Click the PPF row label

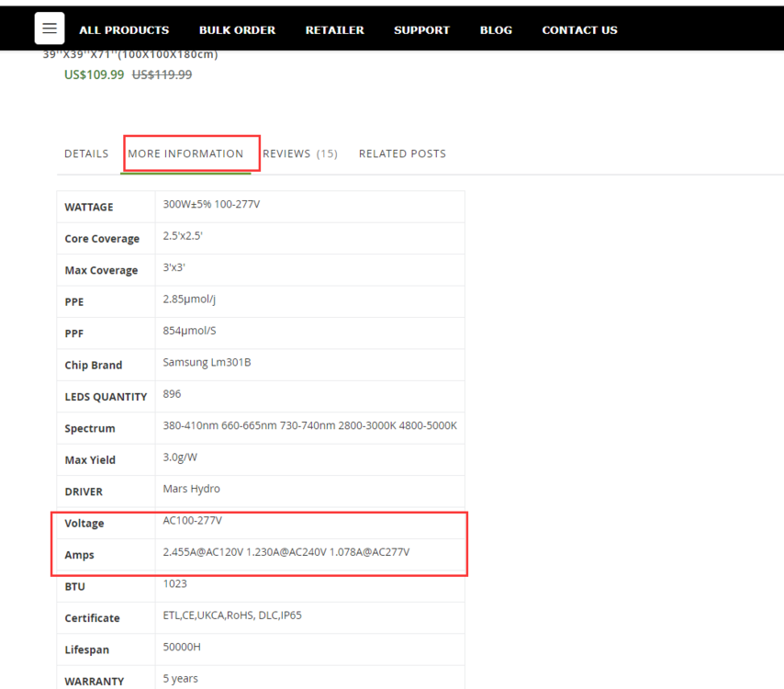(74, 333)
